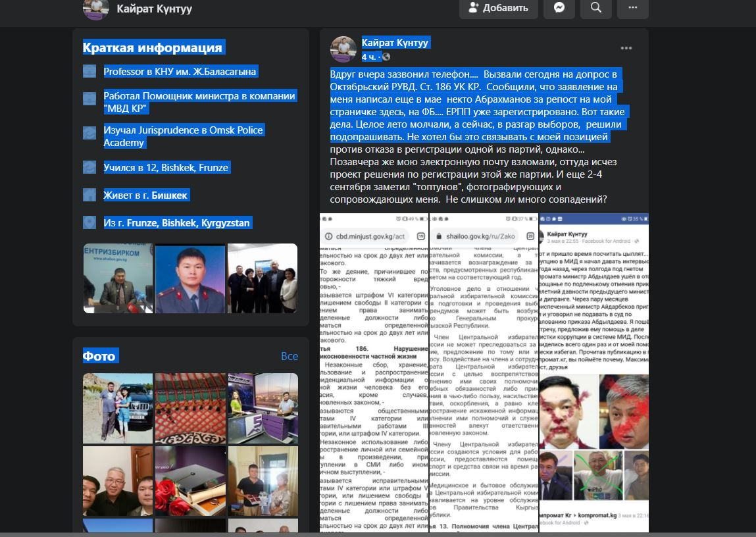Open post image of cbd.minjust.gov.kg screenshot
Image resolution: width=756 pixels, height=537 pixels.
pyautogui.click(x=374, y=372)
